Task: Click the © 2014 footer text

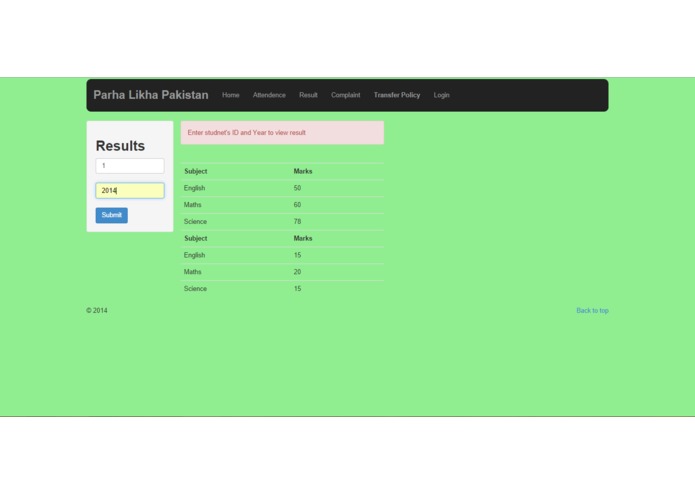Action: point(97,311)
